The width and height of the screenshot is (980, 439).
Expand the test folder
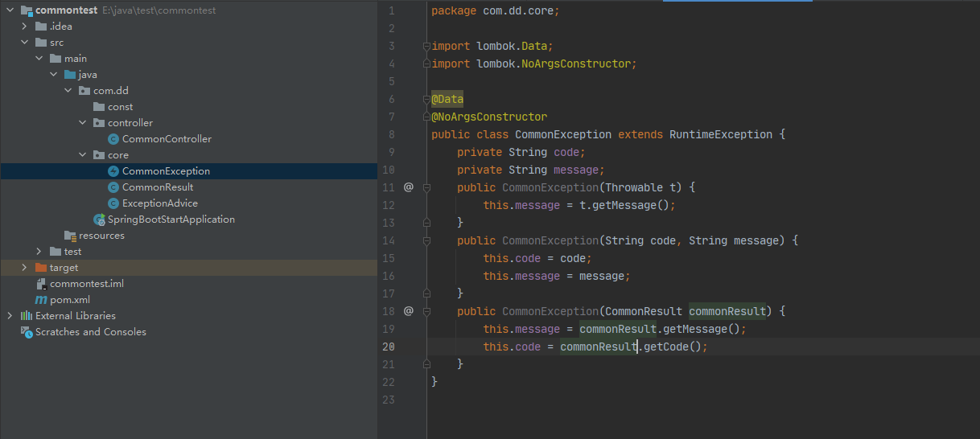pyautogui.click(x=39, y=252)
